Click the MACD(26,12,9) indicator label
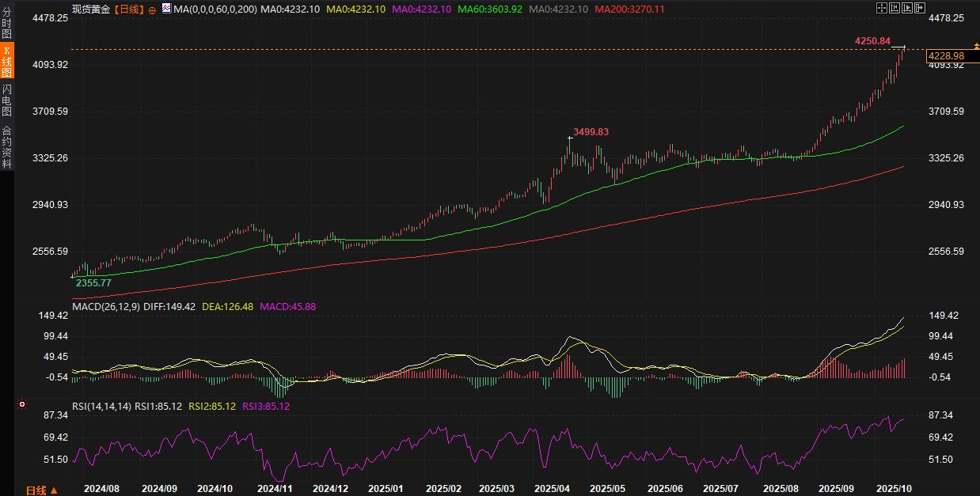 click(x=105, y=306)
